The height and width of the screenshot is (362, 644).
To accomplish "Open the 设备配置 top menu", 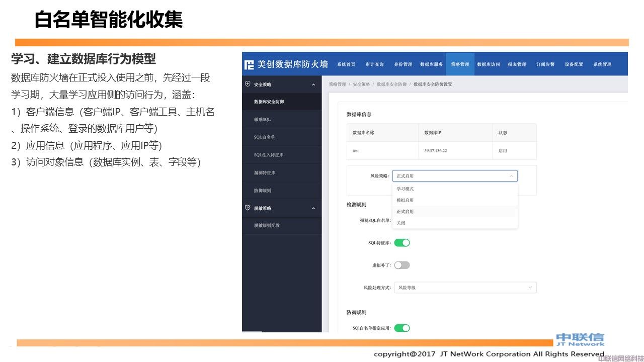I will (574, 64).
